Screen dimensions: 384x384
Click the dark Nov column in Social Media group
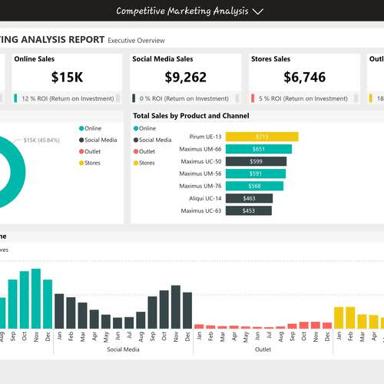(176, 307)
